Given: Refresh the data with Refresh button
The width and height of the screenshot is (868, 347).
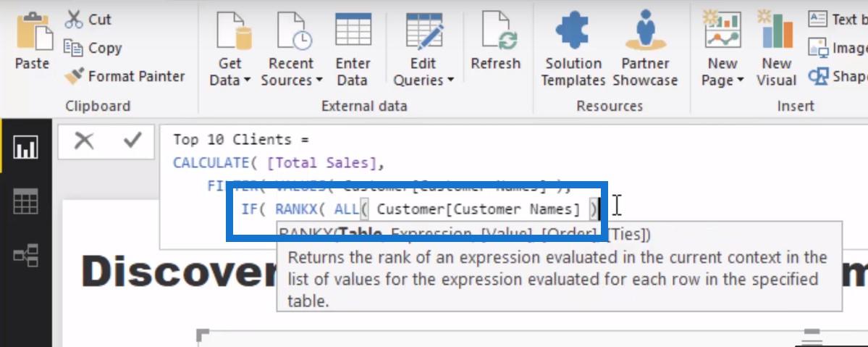Looking at the screenshot, I should 495,41.
